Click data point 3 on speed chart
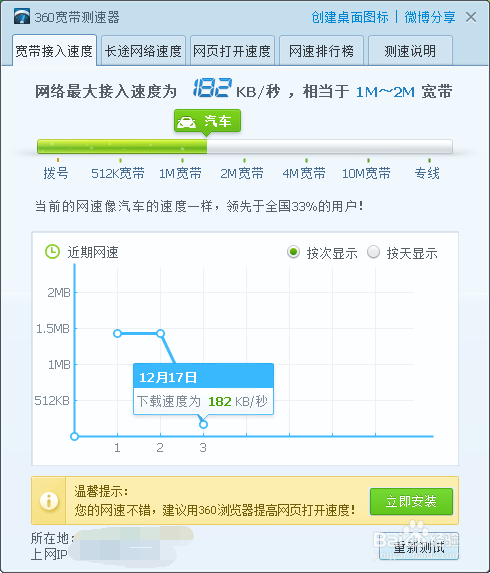The image size is (490, 573). coord(204,424)
